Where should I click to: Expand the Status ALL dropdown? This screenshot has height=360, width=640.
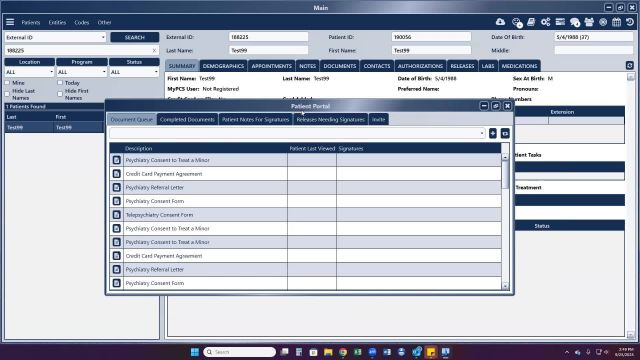pos(134,72)
